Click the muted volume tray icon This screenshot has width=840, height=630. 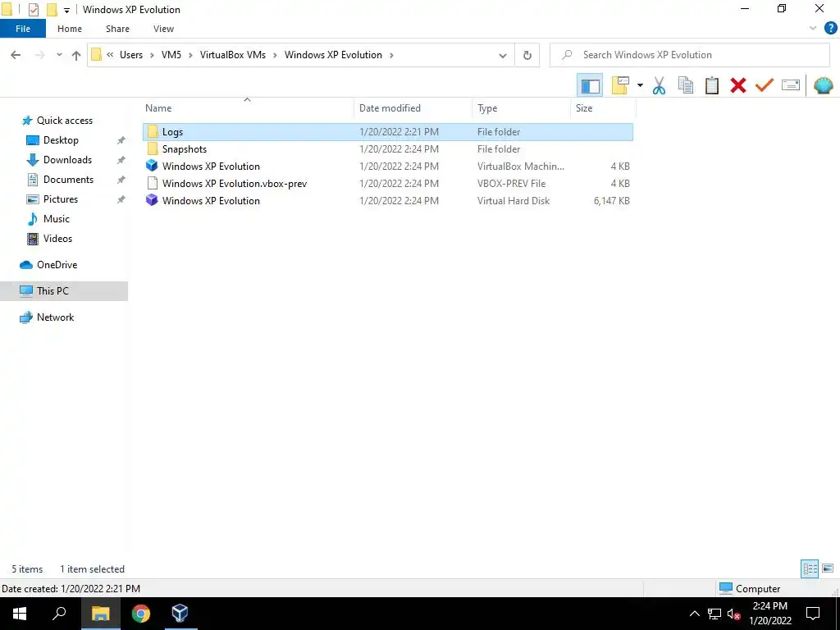[734, 614]
